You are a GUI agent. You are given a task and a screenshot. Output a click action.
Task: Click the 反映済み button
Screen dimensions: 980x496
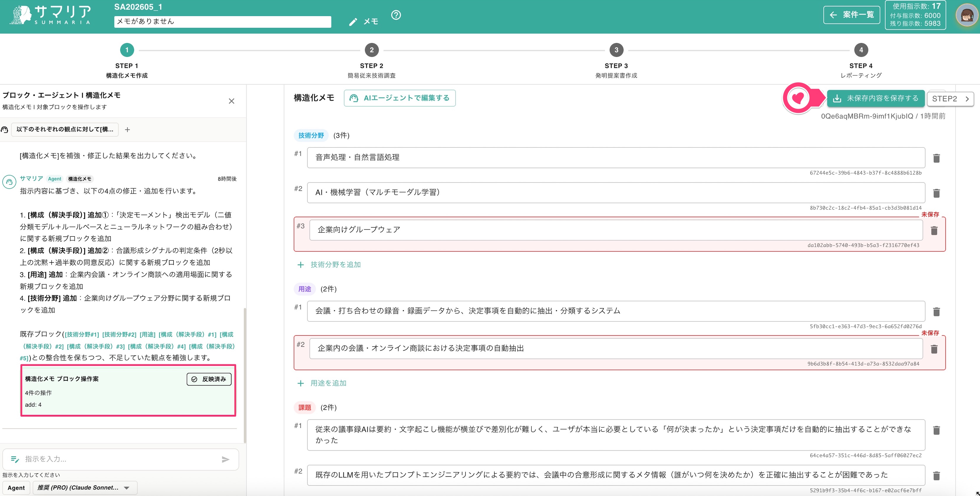[209, 379]
